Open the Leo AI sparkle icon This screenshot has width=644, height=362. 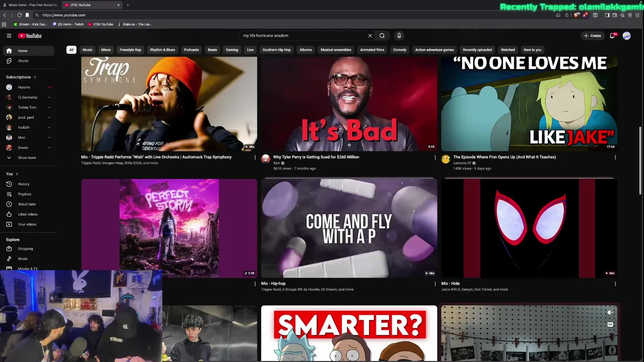coord(622,15)
